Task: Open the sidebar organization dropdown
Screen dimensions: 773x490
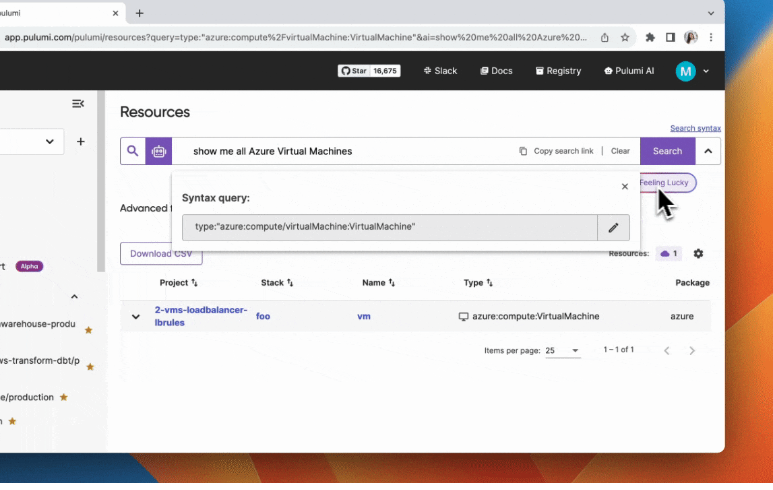Action: (32, 141)
